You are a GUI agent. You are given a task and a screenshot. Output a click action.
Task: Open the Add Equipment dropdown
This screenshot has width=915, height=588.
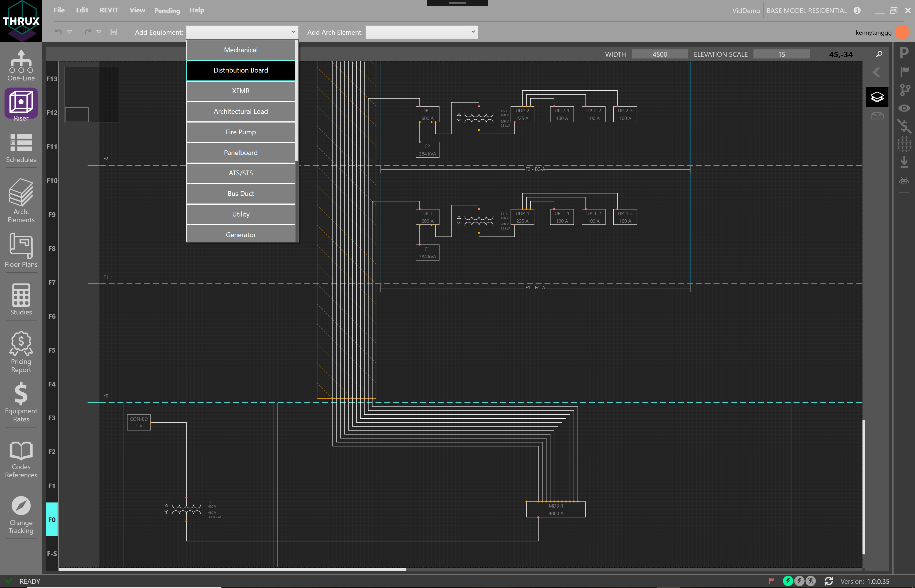[242, 32]
